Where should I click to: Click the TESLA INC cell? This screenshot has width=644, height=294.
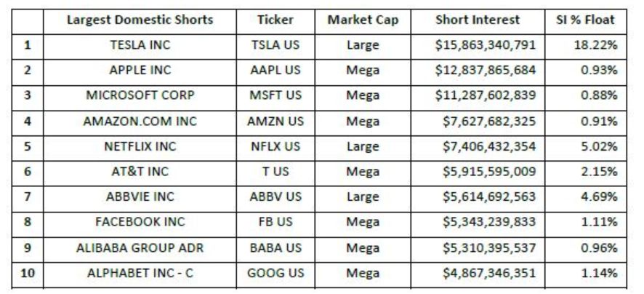click(140, 45)
